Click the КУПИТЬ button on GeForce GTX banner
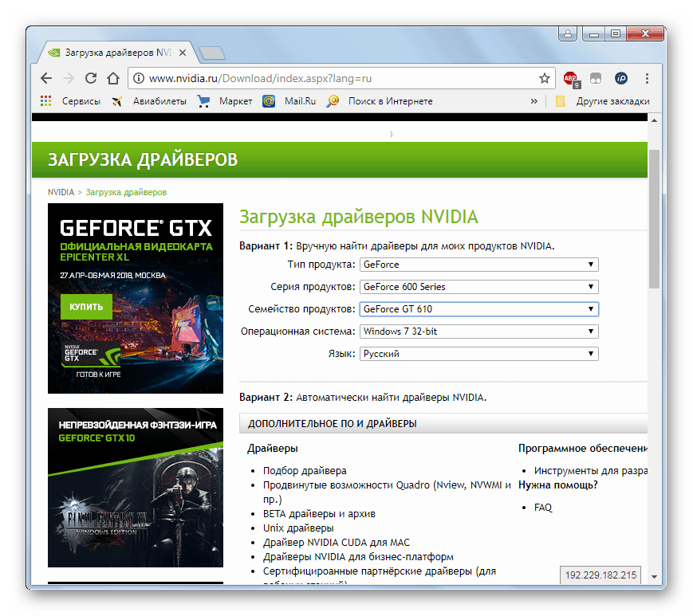693x616 pixels. [x=86, y=307]
